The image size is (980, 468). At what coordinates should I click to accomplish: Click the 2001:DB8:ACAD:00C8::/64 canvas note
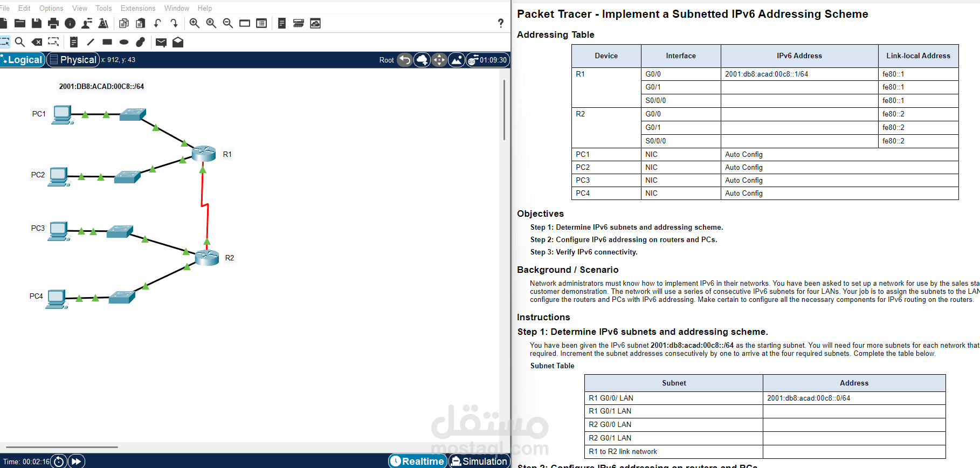point(101,86)
